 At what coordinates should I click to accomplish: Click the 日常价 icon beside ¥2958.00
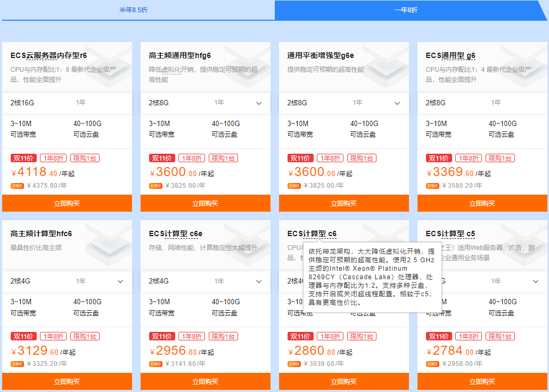tap(432, 364)
